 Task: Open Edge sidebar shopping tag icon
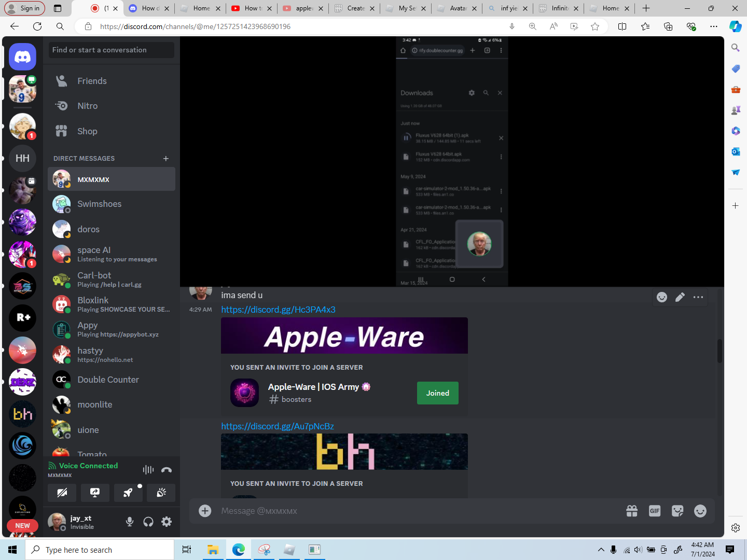click(736, 68)
